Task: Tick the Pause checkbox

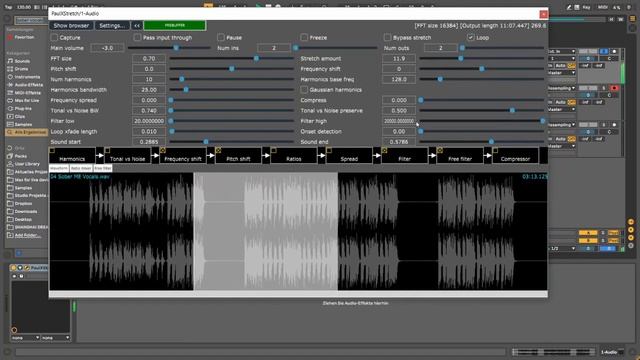Action: pyautogui.click(x=221, y=37)
